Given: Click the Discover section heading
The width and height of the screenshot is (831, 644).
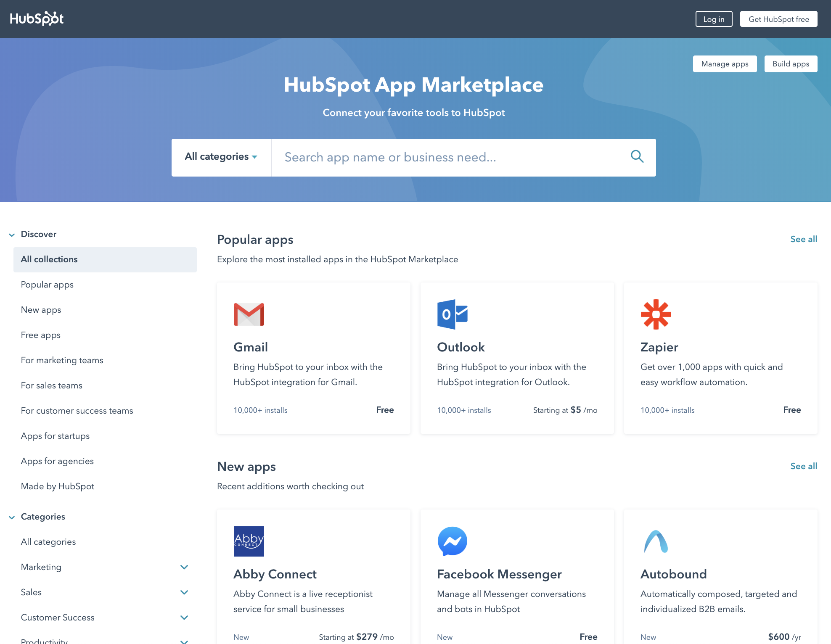Looking at the screenshot, I should click(x=39, y=234).
